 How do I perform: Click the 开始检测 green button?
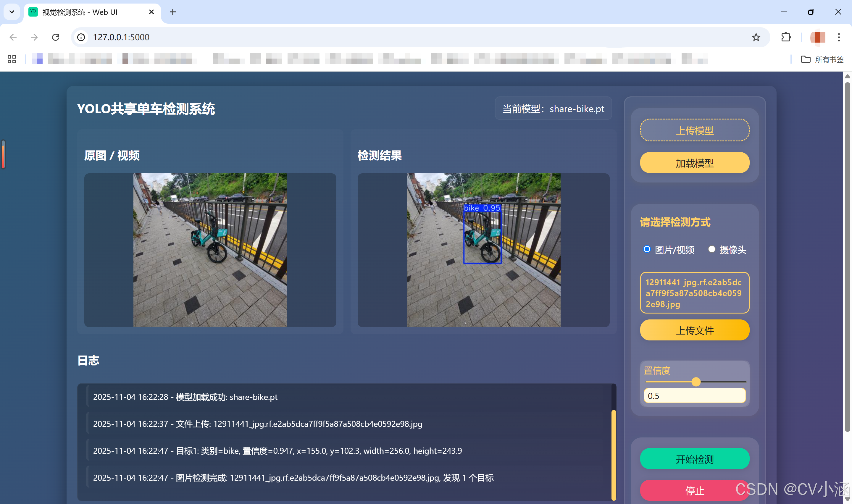click(x=694, y=459)
